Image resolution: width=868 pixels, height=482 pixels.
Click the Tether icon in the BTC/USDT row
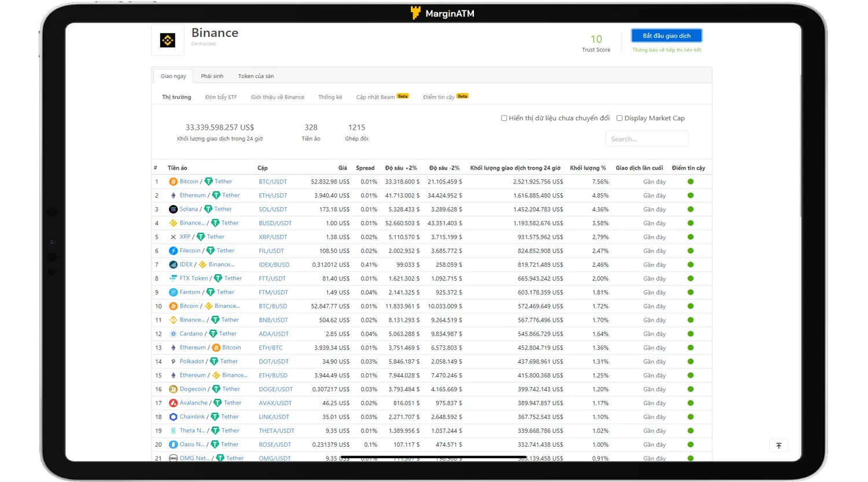209,182
